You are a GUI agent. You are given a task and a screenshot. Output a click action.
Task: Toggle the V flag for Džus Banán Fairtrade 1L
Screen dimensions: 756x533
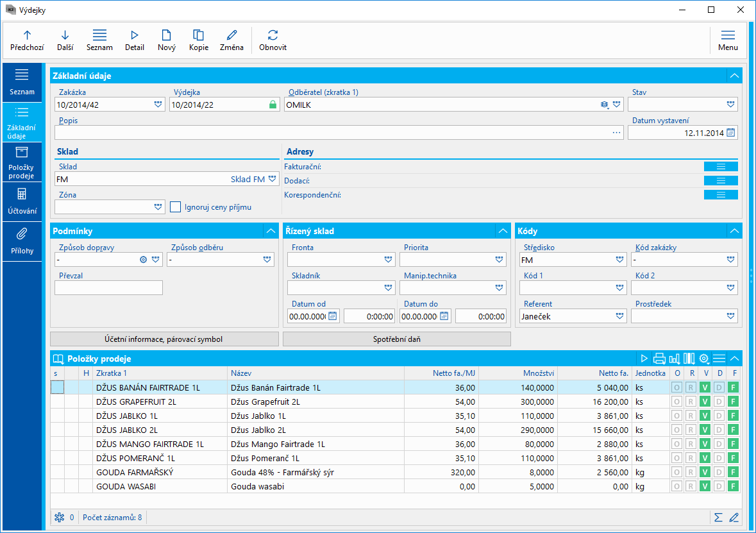click(705, 387)
